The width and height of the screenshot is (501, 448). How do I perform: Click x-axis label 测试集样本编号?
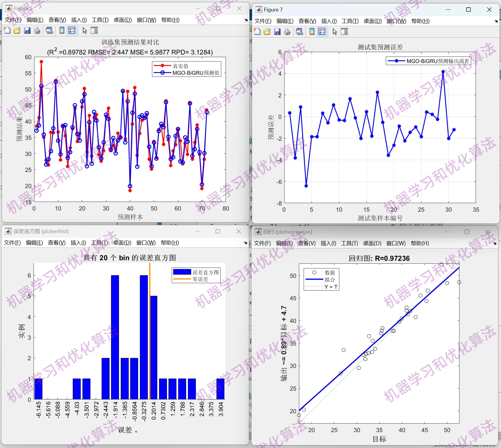pyautogui.click(x=380, y=218)
